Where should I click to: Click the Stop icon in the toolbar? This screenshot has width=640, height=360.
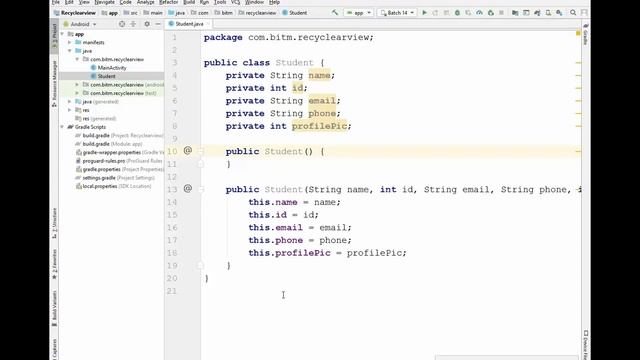click(x=501, y=13)
